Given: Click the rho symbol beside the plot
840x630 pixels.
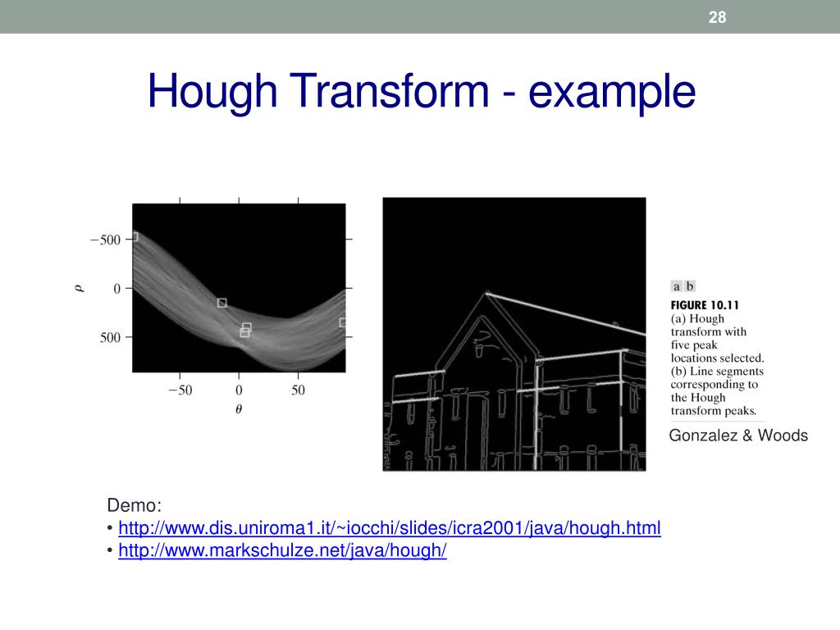Looking at the screenshot, I should point(80,288).
